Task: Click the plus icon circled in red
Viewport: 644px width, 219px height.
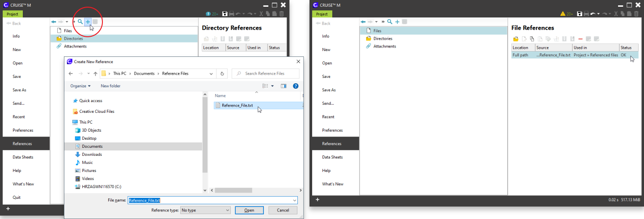Action: coord(88,21)
